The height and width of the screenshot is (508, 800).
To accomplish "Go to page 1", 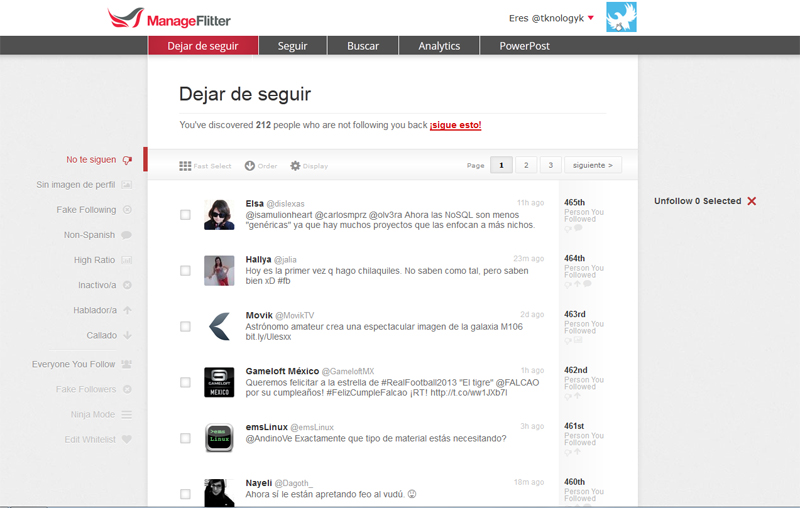I will point(501,165).
